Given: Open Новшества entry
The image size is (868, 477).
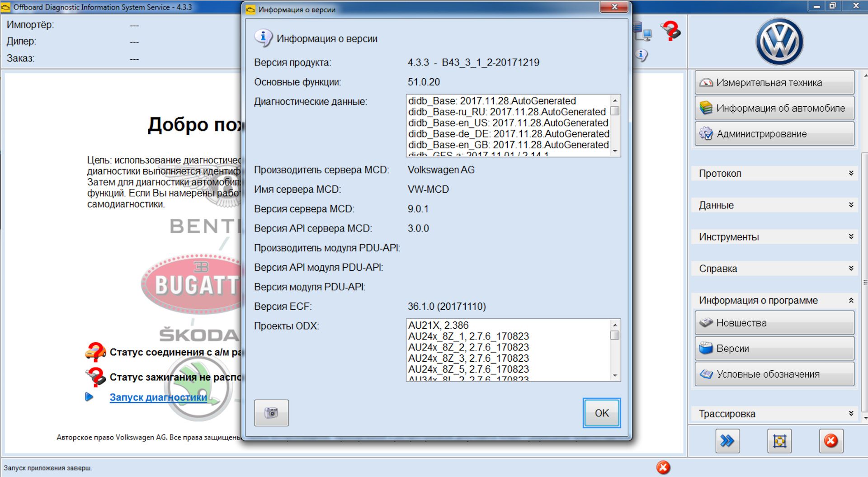Looking at the screenshot, I should coord(774,323).
